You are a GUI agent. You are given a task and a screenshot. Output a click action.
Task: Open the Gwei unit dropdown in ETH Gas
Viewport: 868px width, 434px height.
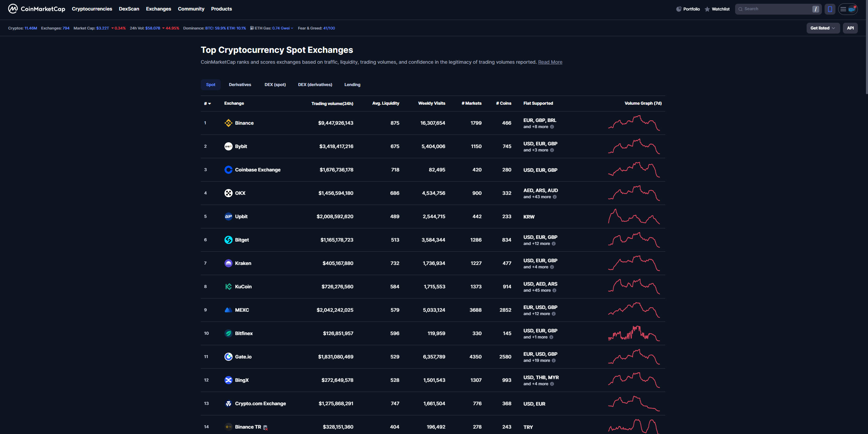point(292,28)
